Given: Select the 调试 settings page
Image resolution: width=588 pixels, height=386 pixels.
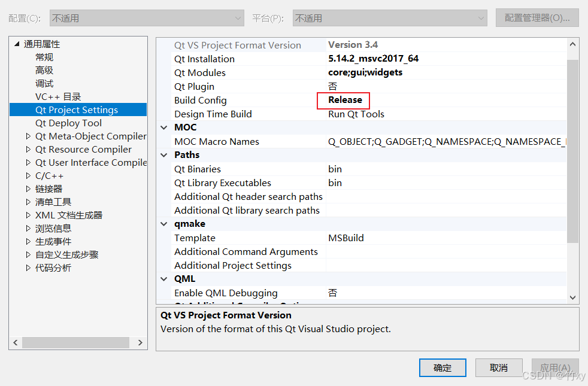Looking at the screenshot, I should pyautogui.click(x=44, y=83).
